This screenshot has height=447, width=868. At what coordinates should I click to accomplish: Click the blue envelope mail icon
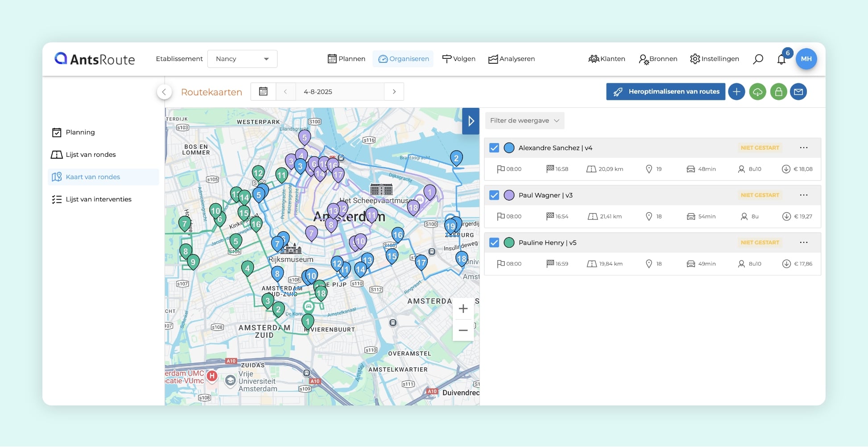pyautogui.click(x=798, y=92)
